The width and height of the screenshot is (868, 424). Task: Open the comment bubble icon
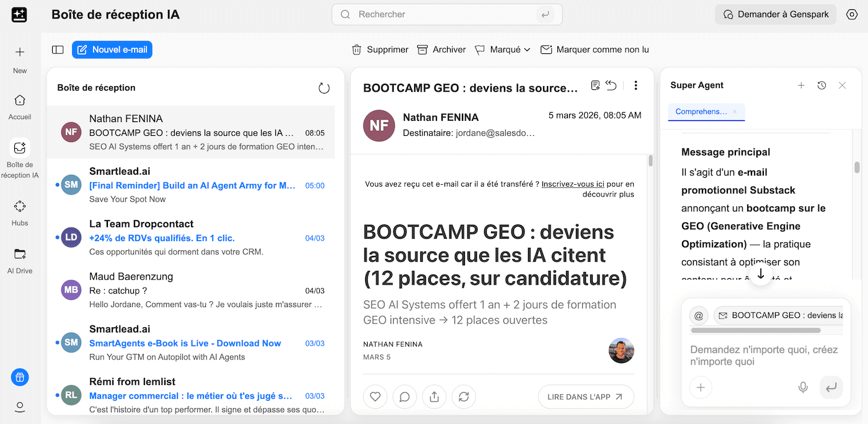tap(405, 397)
